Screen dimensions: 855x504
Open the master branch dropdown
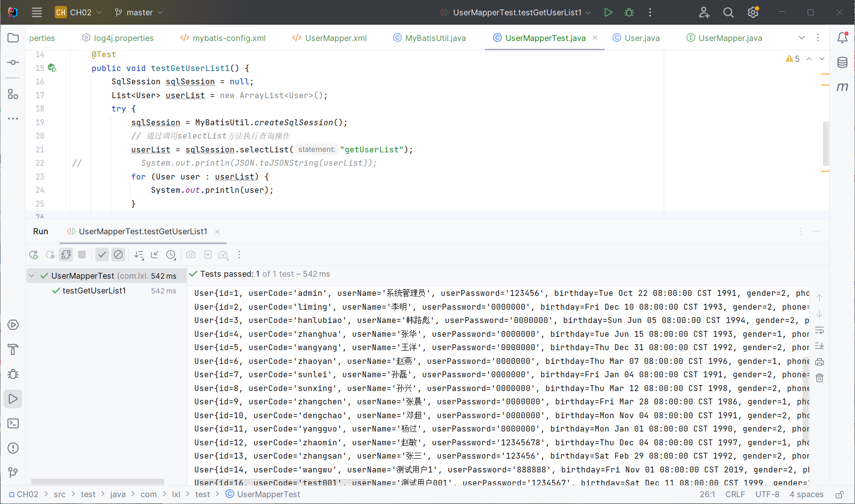139,12
